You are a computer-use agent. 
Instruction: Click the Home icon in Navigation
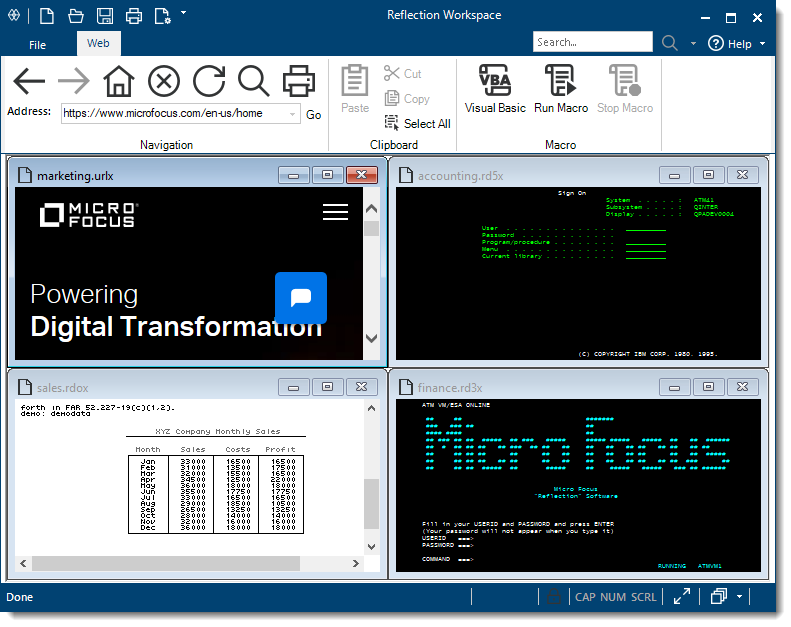(x=119, y=81)
